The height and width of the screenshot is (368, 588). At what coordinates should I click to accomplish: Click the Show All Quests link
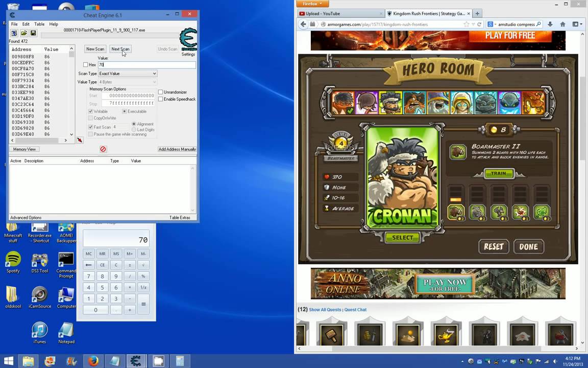click(325, 310)
